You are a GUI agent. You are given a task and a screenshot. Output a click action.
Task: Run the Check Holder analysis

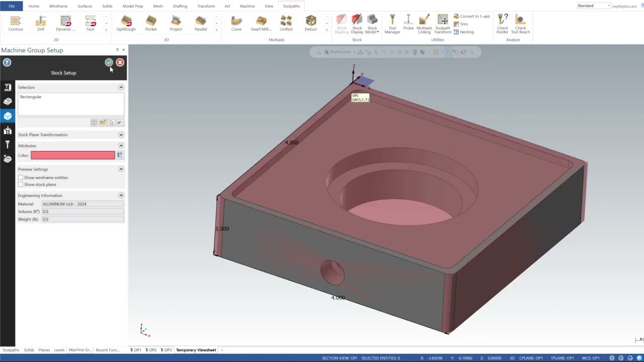(x=502, y=24)
